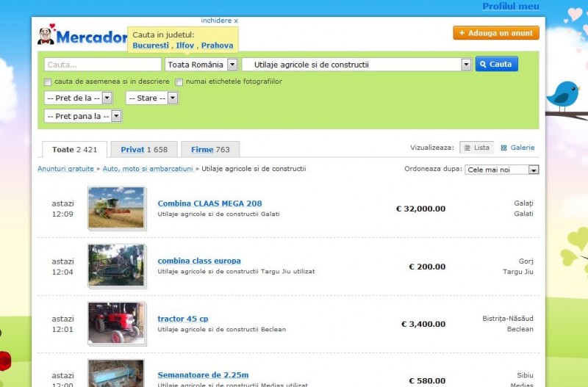Open the Combina CLAAS MEGA 208 thumbnail

tap(116, 207)
